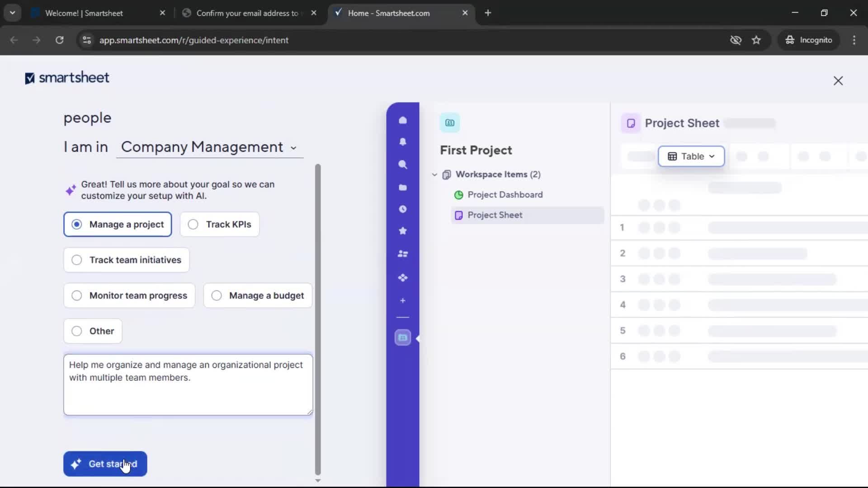Viewport: 868px width, 488px height.
Task: Open the Browse folder icon
Action: point(403,187)
